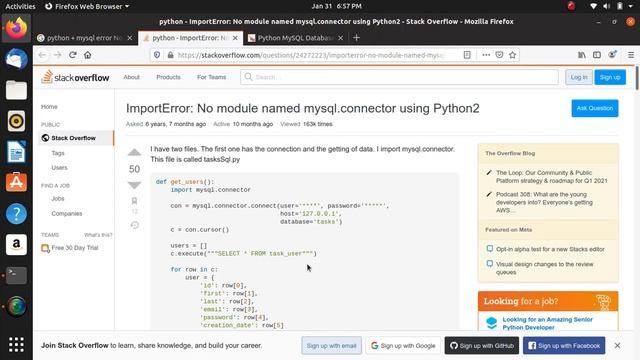Open Rhythmbox in the dock
The width and height of the screenshot is (640, 360).
(x=16, y=121)
